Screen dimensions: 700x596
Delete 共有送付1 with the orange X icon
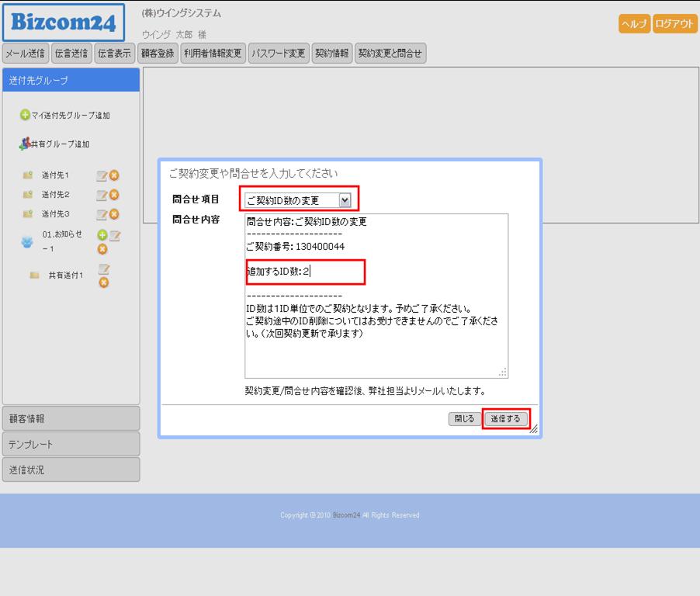pyautogui.click(x=103, y=282)
